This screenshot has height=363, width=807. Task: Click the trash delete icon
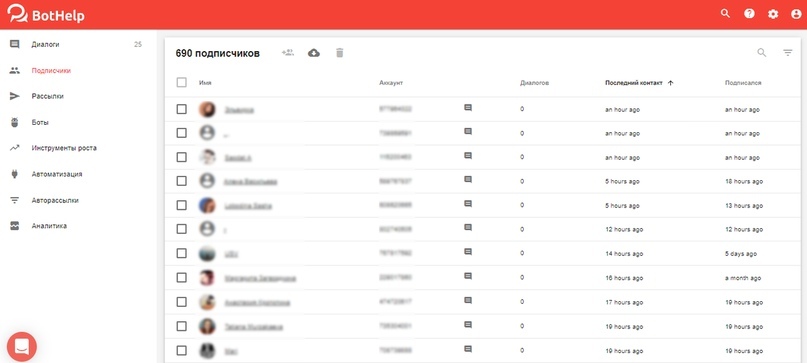(x=339, y=53)
